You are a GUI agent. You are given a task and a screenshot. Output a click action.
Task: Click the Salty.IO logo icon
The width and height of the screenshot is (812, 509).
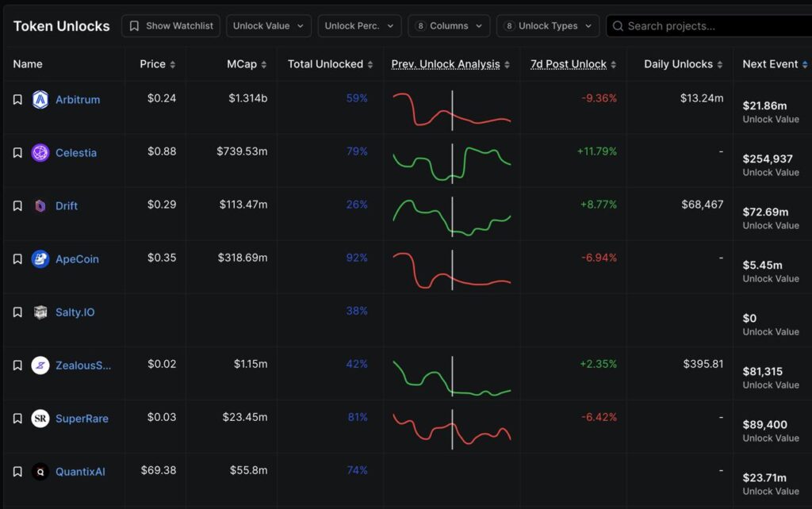coord(40,312)
